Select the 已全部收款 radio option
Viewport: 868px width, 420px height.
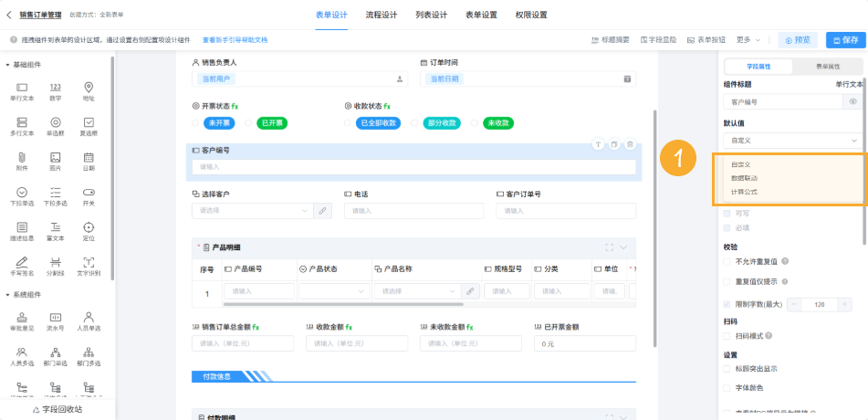pos(347,123)
